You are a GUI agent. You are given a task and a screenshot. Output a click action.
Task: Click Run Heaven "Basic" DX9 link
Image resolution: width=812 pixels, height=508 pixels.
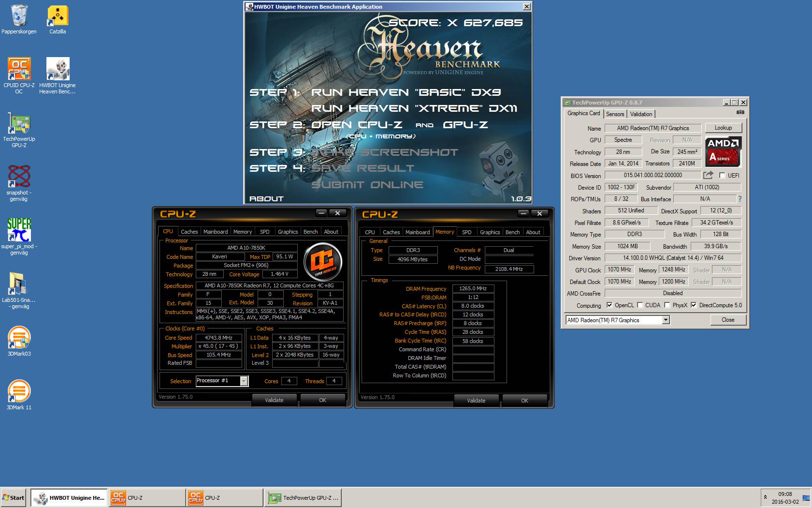(406, 92)
